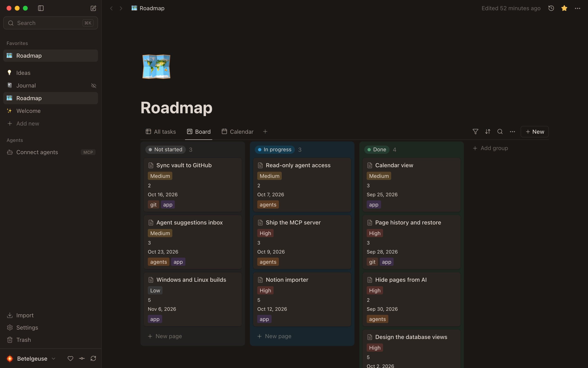588x368 pixels.
Task: Add a new view with plus icon
Action: (265, 132)
